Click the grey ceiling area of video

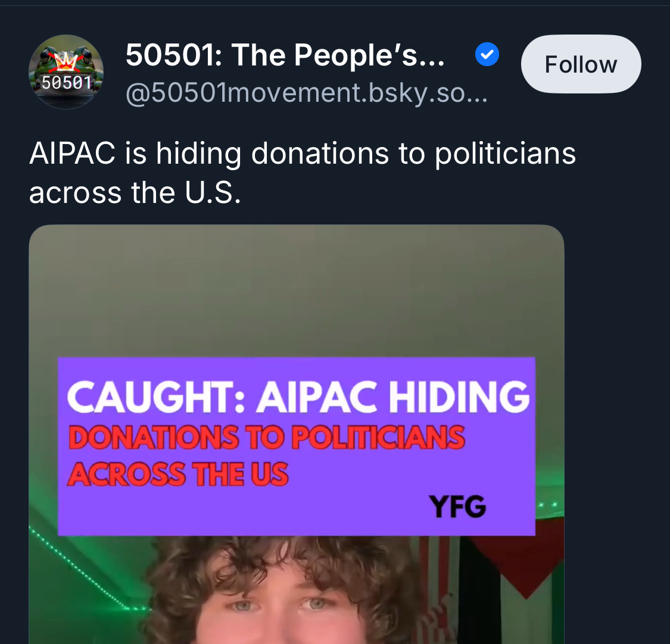tap(297, 290)
